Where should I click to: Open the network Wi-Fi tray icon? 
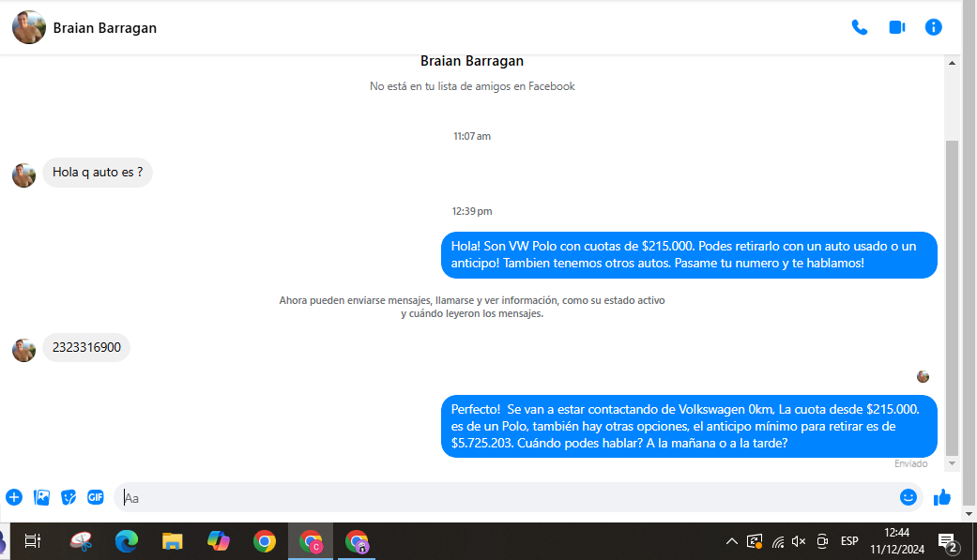point(778,541)
